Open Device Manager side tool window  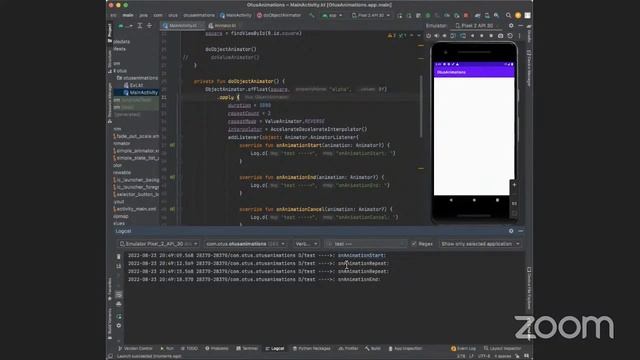pos(529,68)
